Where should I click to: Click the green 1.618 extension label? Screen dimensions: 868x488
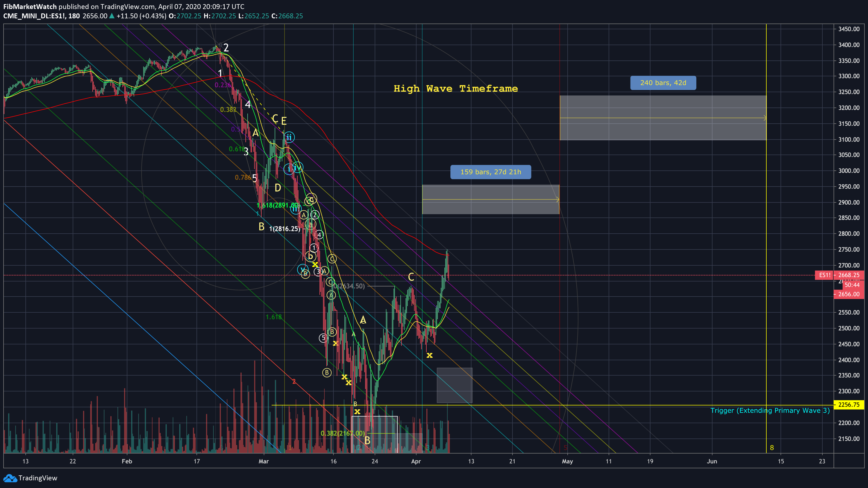click(274, 317)
